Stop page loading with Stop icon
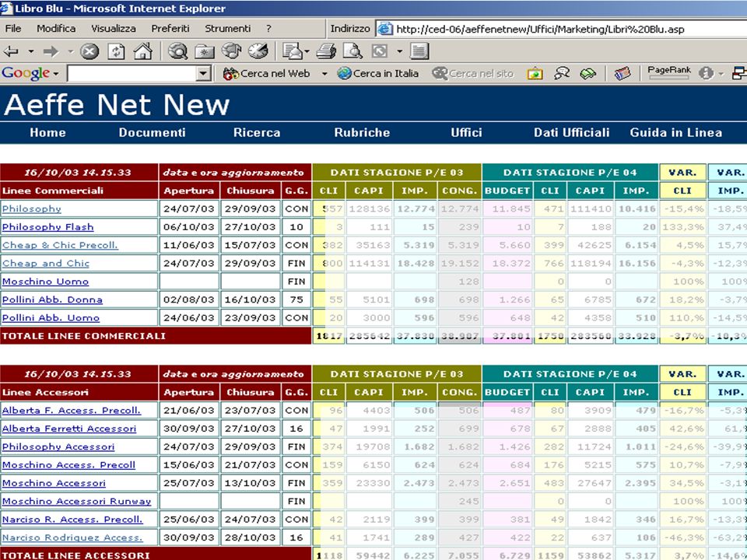 tap(89, 51)
